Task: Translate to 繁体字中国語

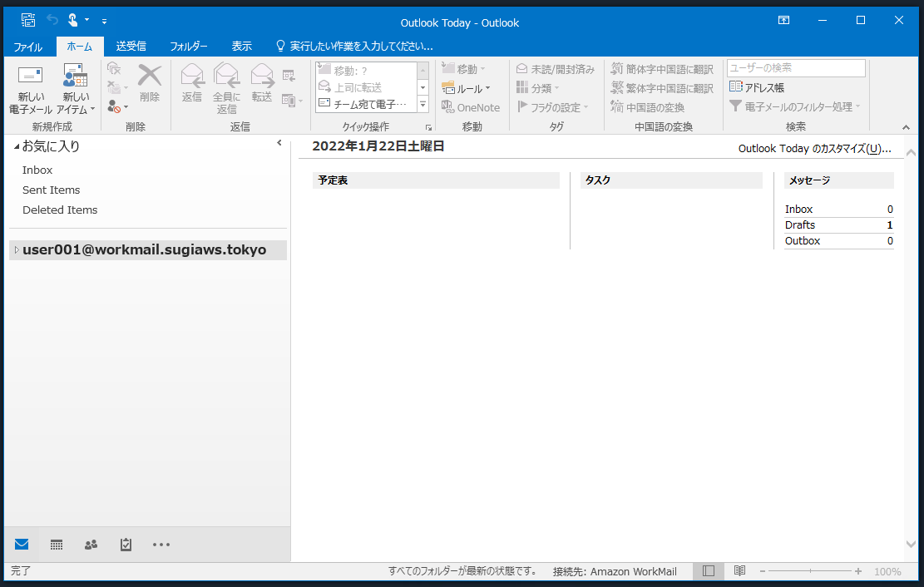Action: tap(662, 88)
